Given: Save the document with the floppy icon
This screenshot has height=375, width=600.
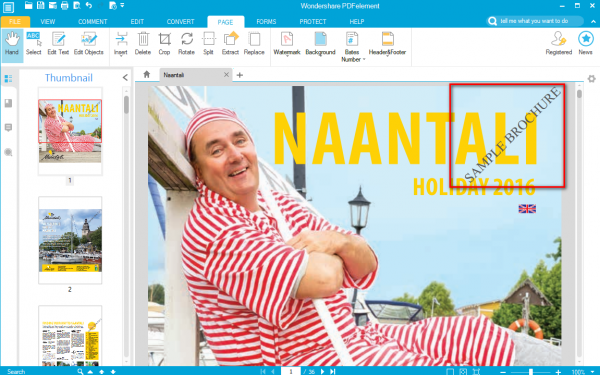Looking at the screenshot, I should point(40,5).
